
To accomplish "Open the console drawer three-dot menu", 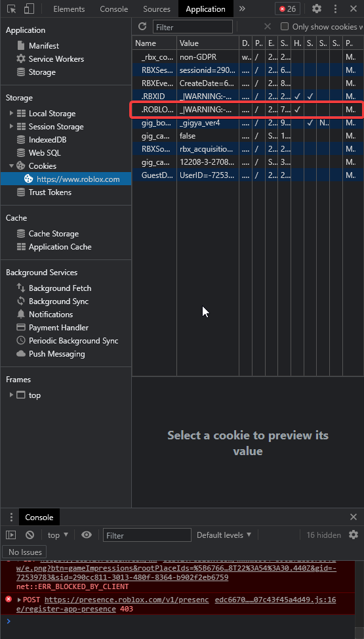I will tap(11, 517).
